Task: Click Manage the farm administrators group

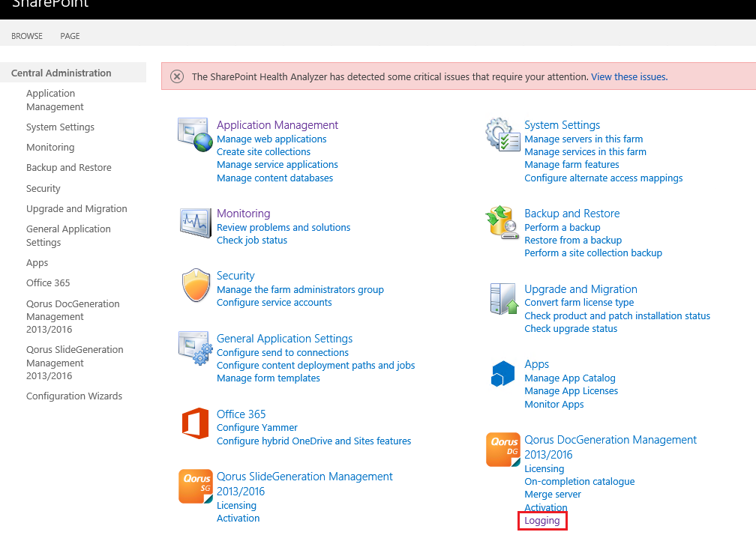Action: point(300,289)
